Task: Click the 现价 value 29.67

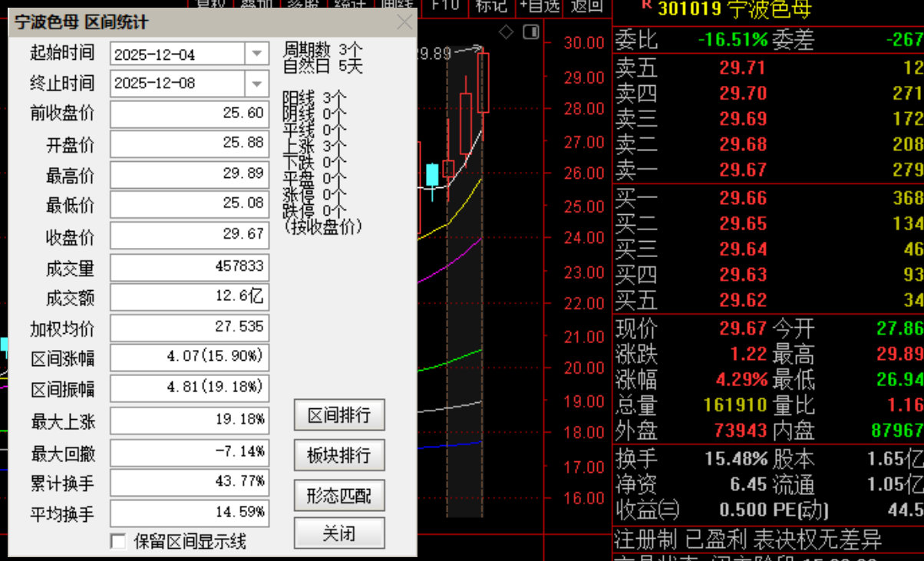Action: (743, 329)
